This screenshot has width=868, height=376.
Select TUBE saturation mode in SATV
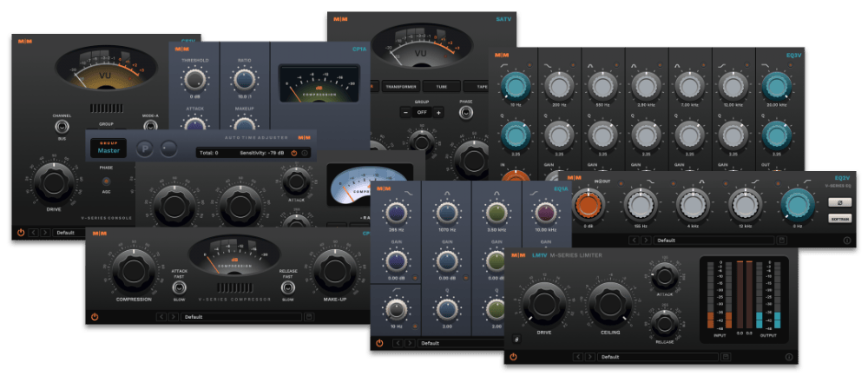441,86
